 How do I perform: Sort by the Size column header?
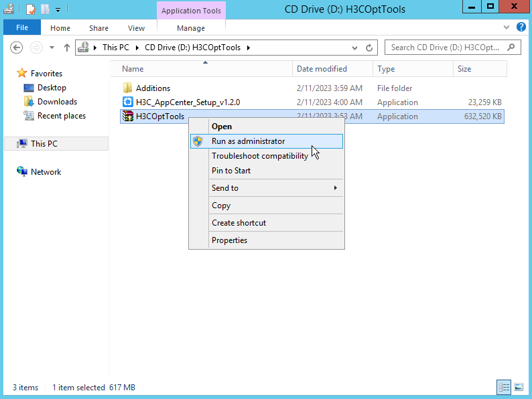[x=480, y=69]
